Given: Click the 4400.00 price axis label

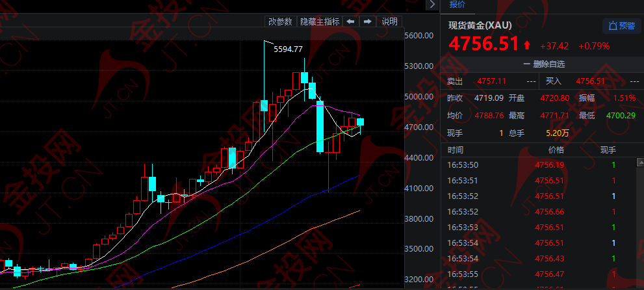Looking at the screenshot, I should click(x=419, y=158).
